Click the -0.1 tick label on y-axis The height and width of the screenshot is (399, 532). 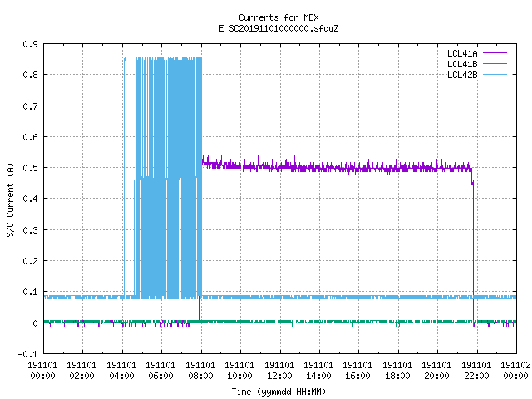point(27,354)
